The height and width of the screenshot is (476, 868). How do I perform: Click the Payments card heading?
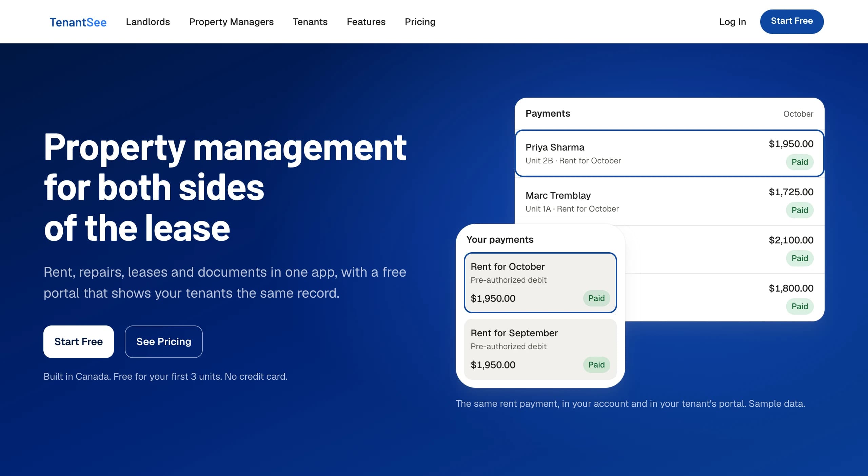coord(548,113)
